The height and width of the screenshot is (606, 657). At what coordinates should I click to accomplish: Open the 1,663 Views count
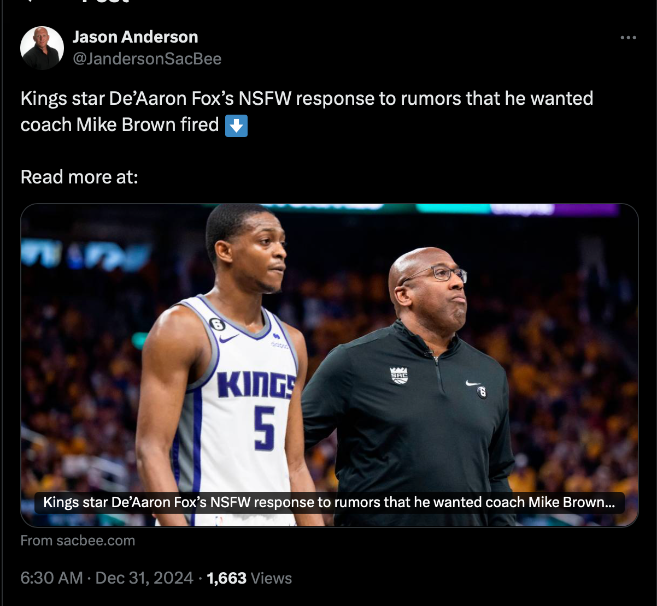tap(249, 577)
